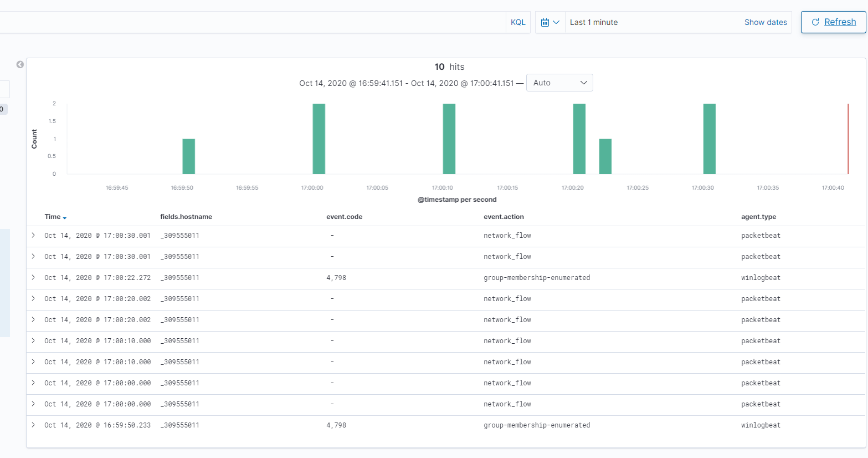Expand the chevron on the first 17:00:30.001 row

click(x=33, y=235)
